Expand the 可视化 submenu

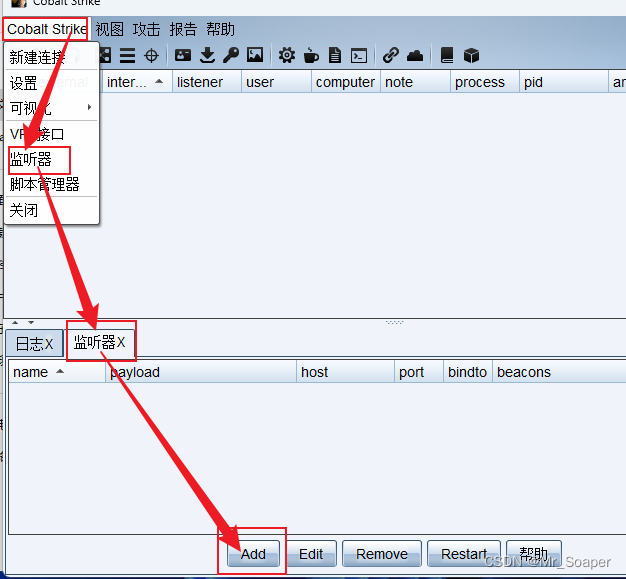(x=52, y=108)
